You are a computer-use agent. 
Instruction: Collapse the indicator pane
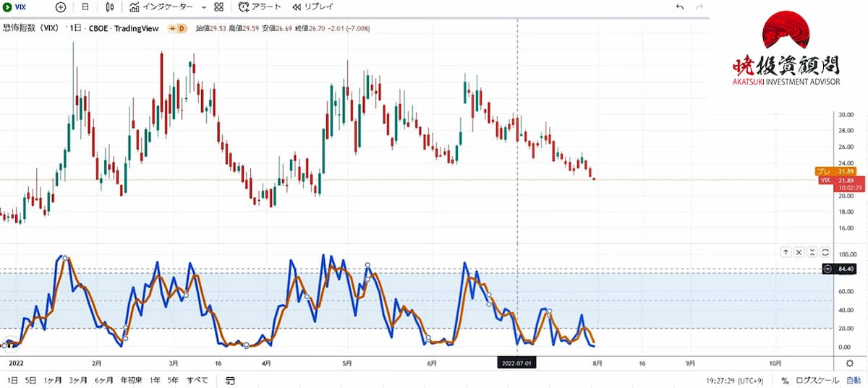pyautogui.click(x=812, y=252)
